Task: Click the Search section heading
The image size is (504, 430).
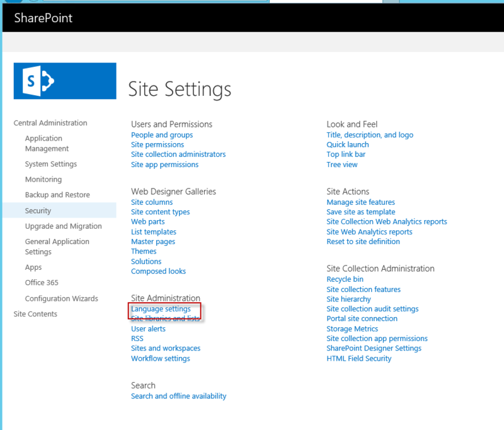Action: pos(143,385)
